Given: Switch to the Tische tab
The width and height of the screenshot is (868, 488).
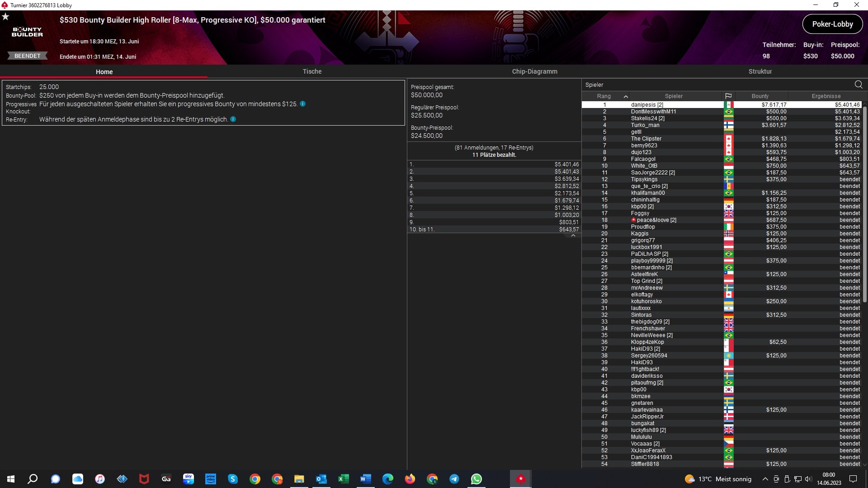Looking at the screenshot, I should [312, 71].
